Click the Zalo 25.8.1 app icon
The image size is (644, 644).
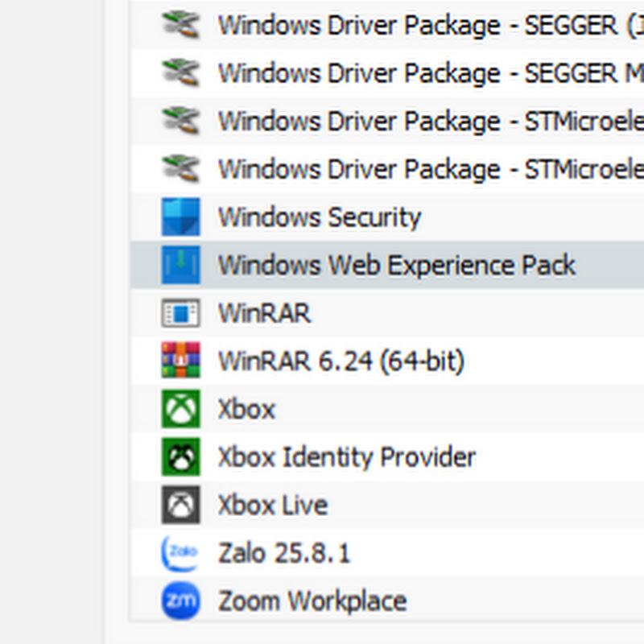pyautogui.click(x=180, y=553)
